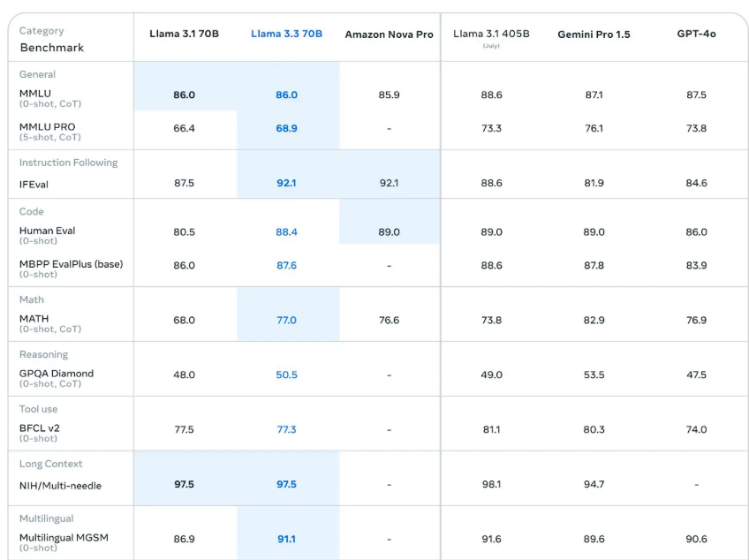
Task: Click the GPT-4o column header
Action: 697,34
